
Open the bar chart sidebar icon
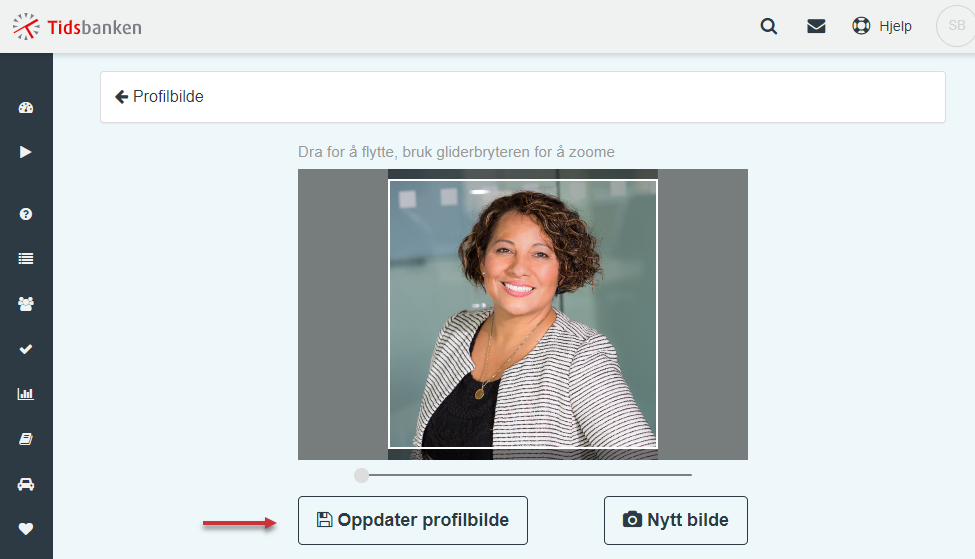coord(25,394)
